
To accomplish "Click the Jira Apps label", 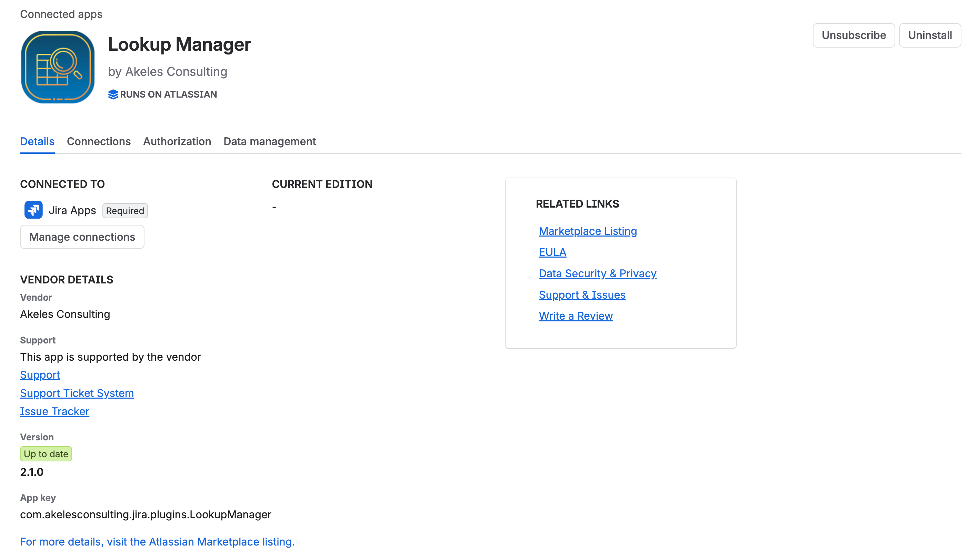I will click(72, 210).
